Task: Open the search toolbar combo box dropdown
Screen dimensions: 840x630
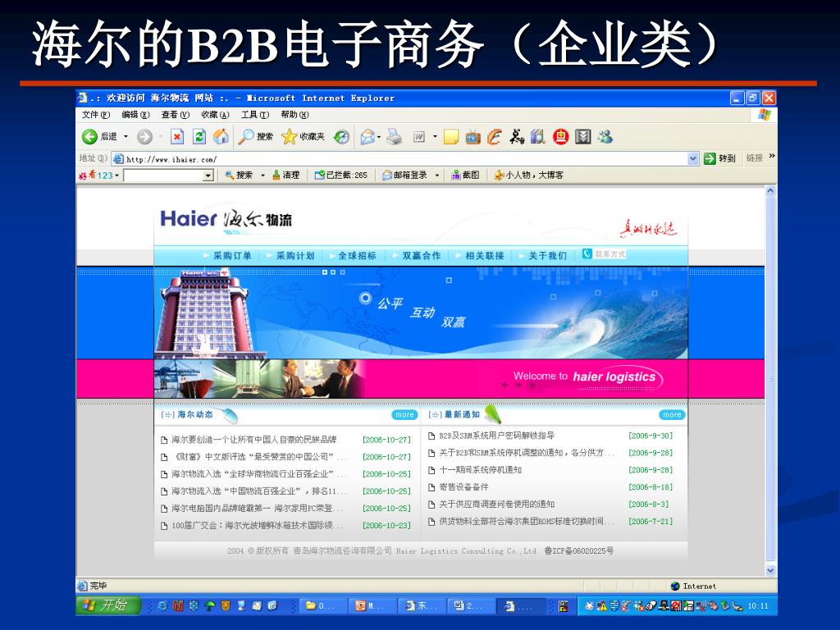Action: (208, 176)
